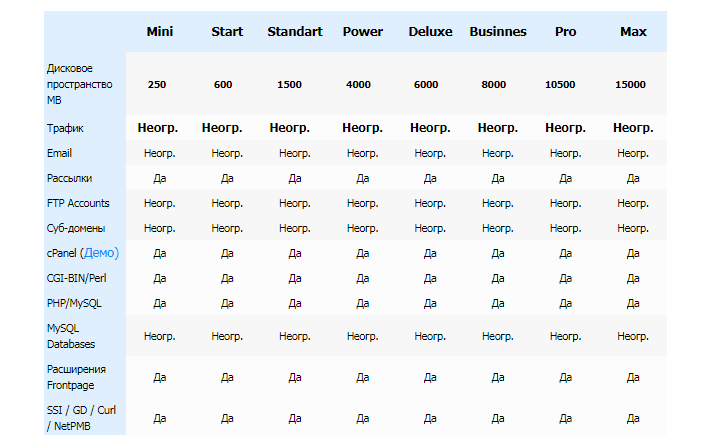Click the Расширения Frontpage row label
Image resolution: width=712 pixels, height=435 pixels.
tap(76, 377)
